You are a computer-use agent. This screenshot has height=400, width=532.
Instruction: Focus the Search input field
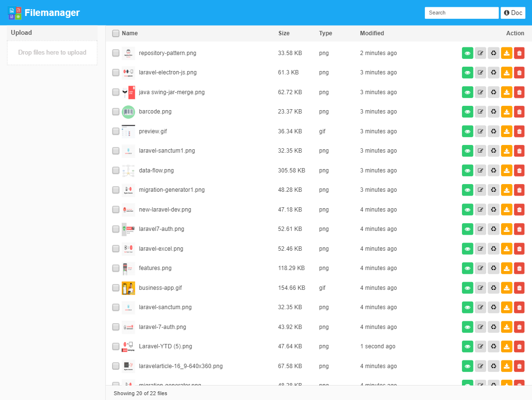click(x=461, y=13)
